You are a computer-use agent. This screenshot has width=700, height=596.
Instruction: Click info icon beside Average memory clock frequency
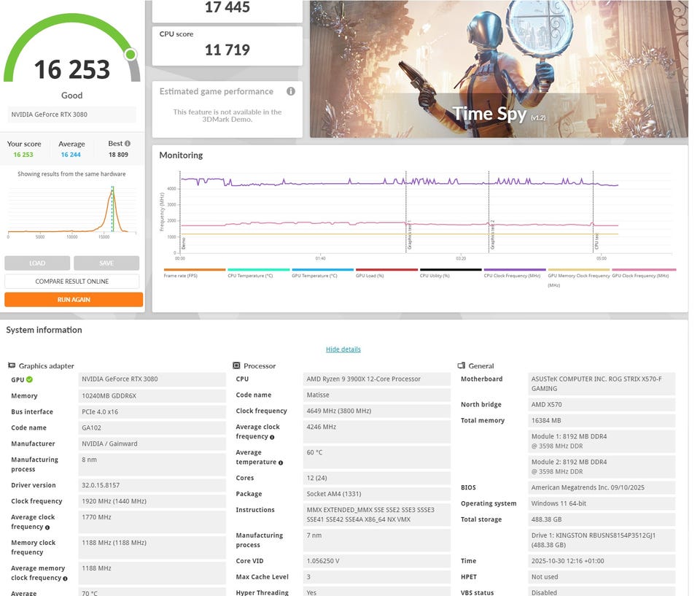tap(65, 578)
